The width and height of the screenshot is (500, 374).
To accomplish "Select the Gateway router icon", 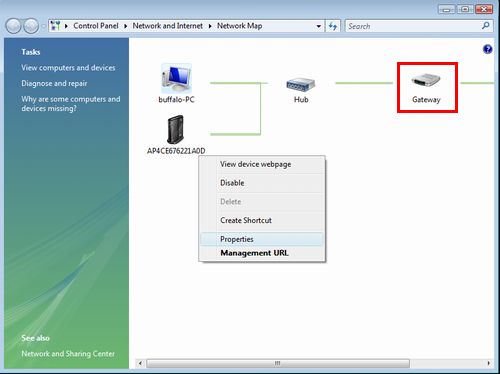I will (x=426, y=80).
